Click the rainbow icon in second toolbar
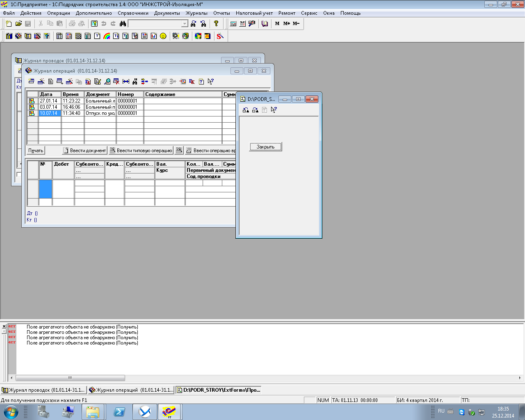The height and width of the screenshot is (420, 525). point(107,36)
